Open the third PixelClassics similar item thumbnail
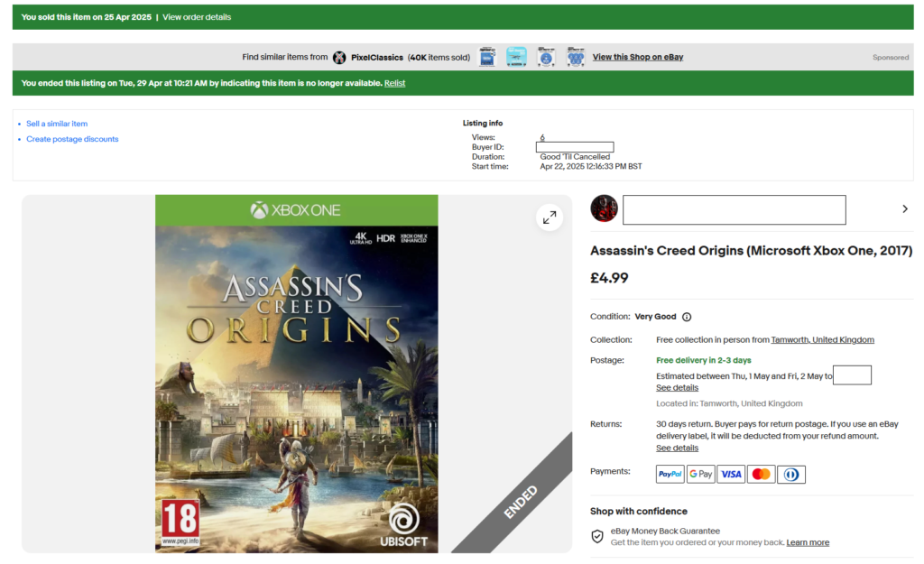 (x=546, y=57)
